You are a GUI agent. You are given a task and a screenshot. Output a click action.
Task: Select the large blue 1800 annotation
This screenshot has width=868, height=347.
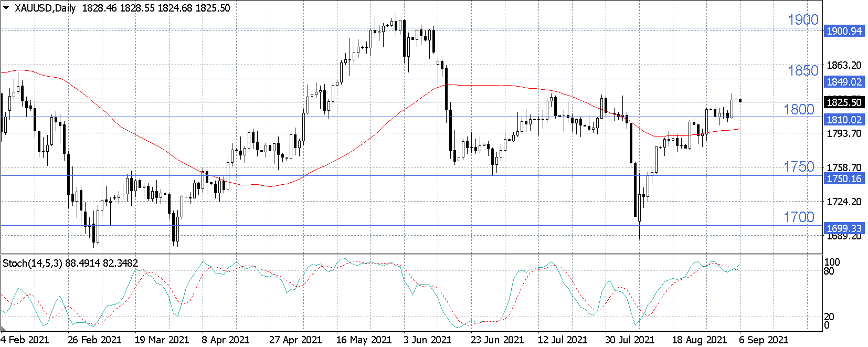tap(799, 109)
